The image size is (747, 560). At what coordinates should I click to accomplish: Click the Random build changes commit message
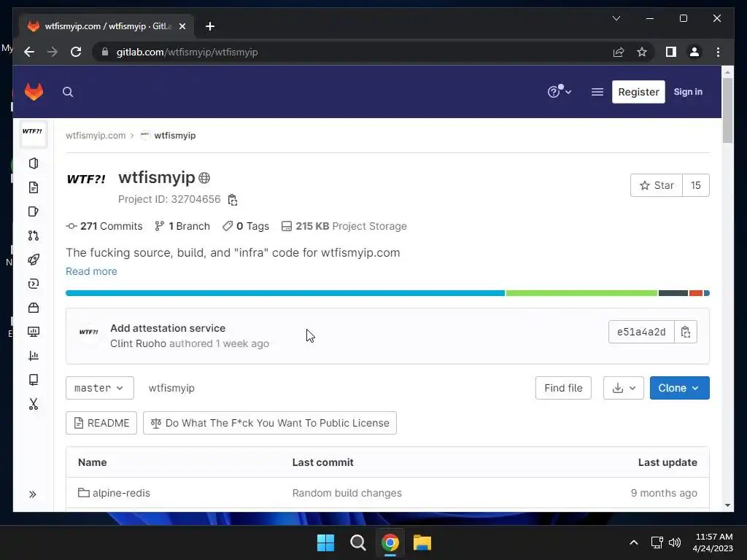(x=347, y=493)
